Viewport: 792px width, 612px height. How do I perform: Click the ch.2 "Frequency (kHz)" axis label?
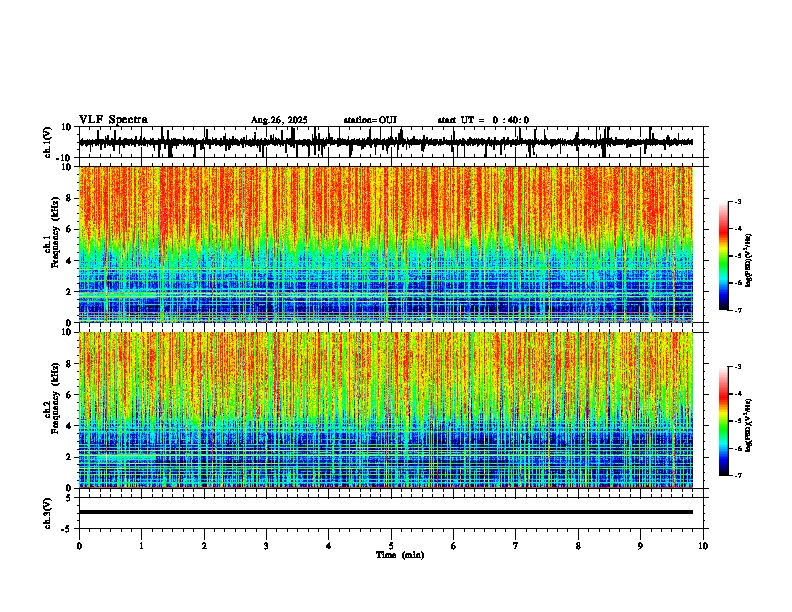[x=55, y=398]
